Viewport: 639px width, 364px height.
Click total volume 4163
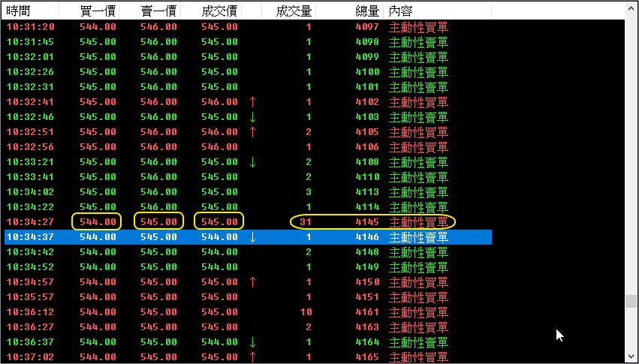(x=366, y=327)
